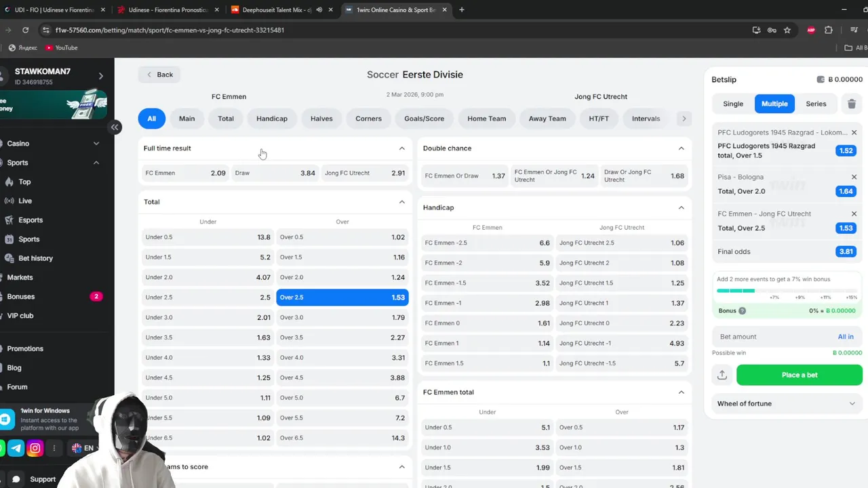This screenshot has width=868, height=488.
Task: Toggle the Over 2.5 total selection
Action: pos(342,297)
